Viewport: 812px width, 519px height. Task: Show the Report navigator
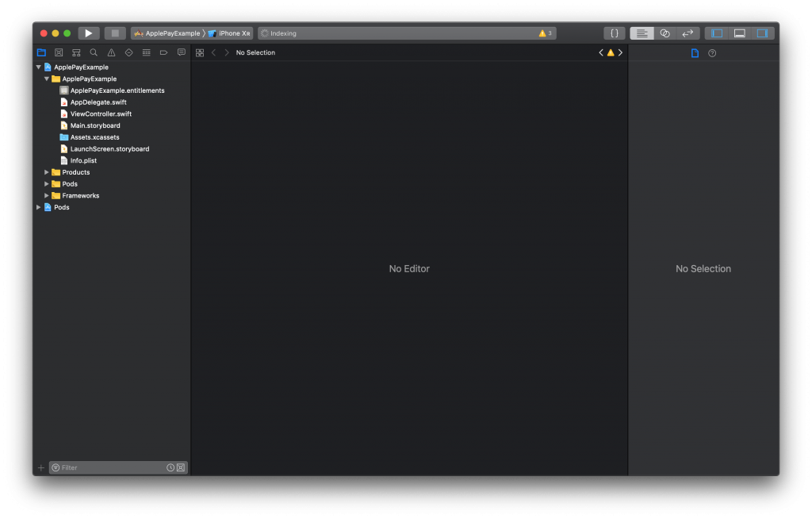tap(182, 52)
